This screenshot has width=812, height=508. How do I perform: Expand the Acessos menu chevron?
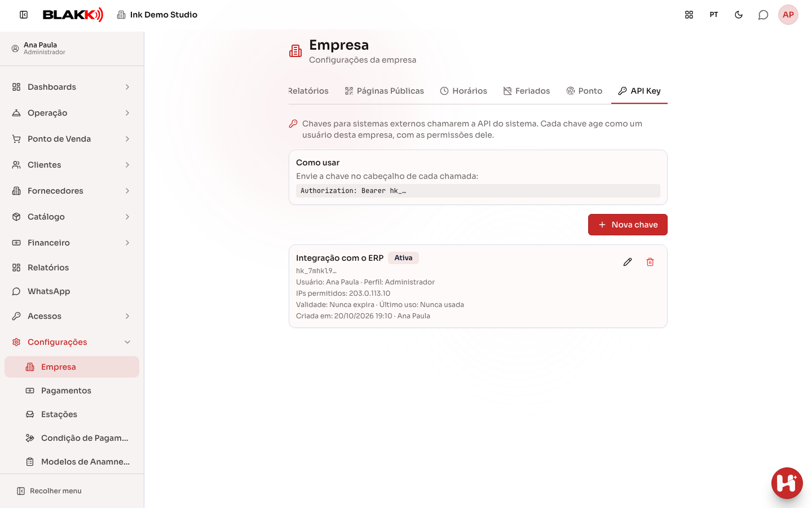[x=127, y=316]
